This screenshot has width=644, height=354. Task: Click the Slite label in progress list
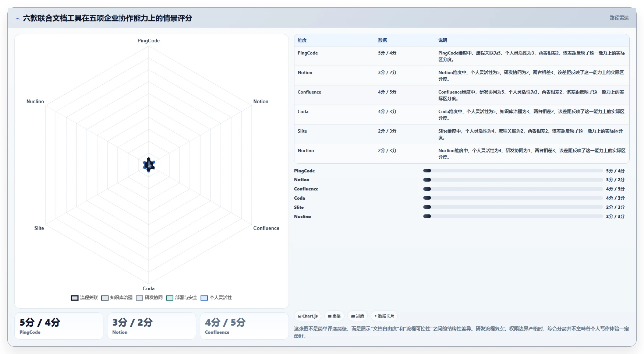[299, 207]
